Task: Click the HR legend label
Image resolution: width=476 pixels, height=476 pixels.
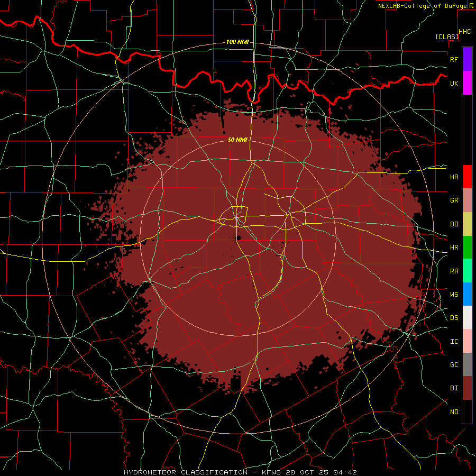Action: click(x=454, y=248)
